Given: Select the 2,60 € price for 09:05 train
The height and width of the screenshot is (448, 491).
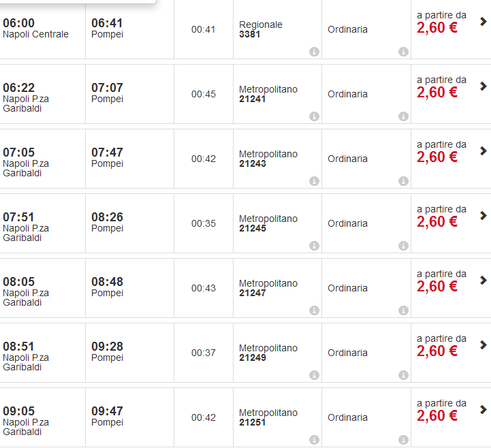Looking at the screenshot, I should [x=437, y=416].
